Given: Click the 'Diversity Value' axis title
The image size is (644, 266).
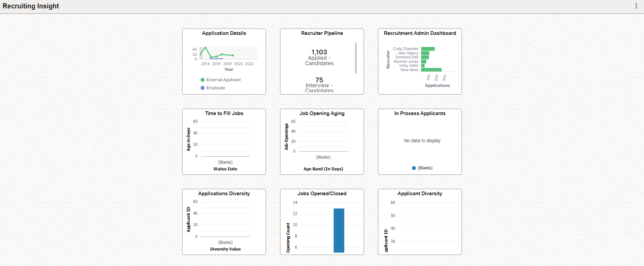Looking at the screenshot, I should pos(225,249).
